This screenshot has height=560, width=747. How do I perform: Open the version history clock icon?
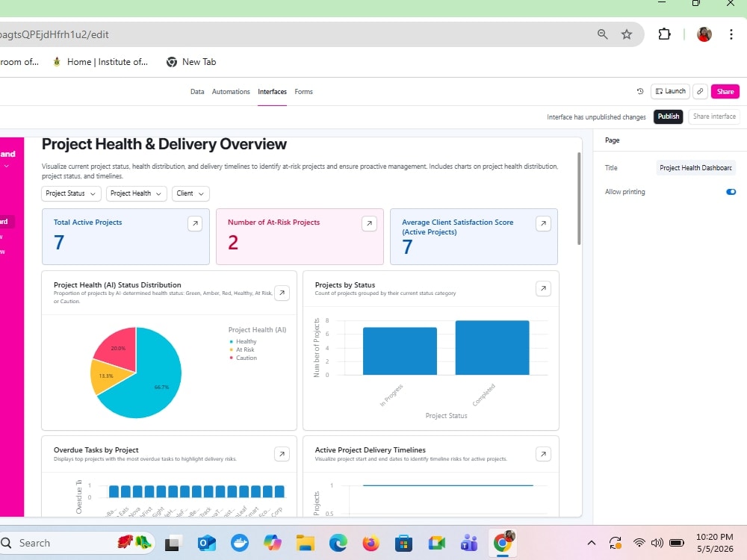[x=640, y=91]
